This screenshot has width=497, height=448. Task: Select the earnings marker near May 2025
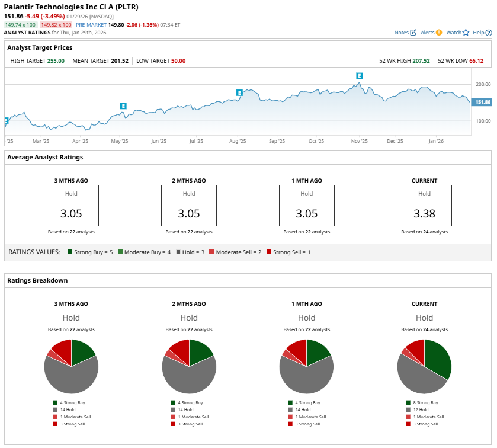coord(123,105)
